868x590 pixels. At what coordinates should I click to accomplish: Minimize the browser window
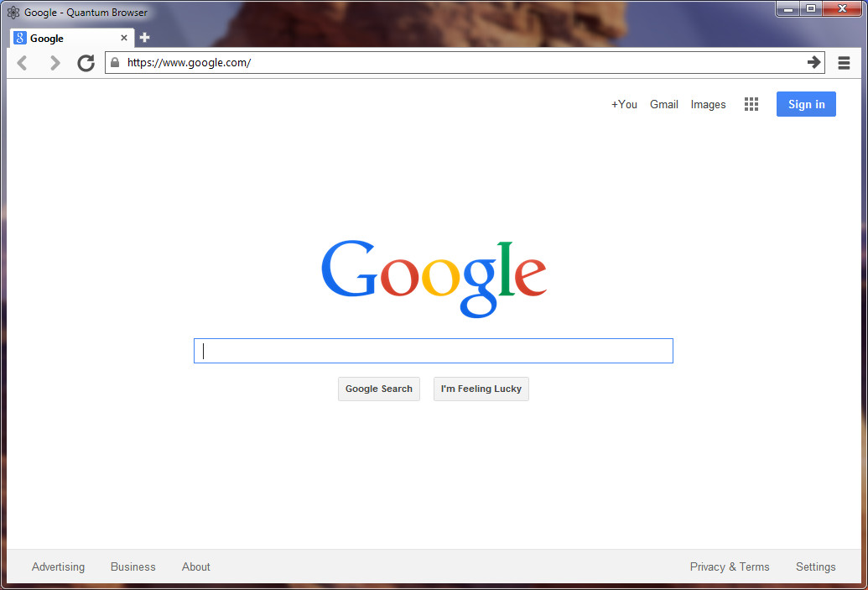[788, 9]
